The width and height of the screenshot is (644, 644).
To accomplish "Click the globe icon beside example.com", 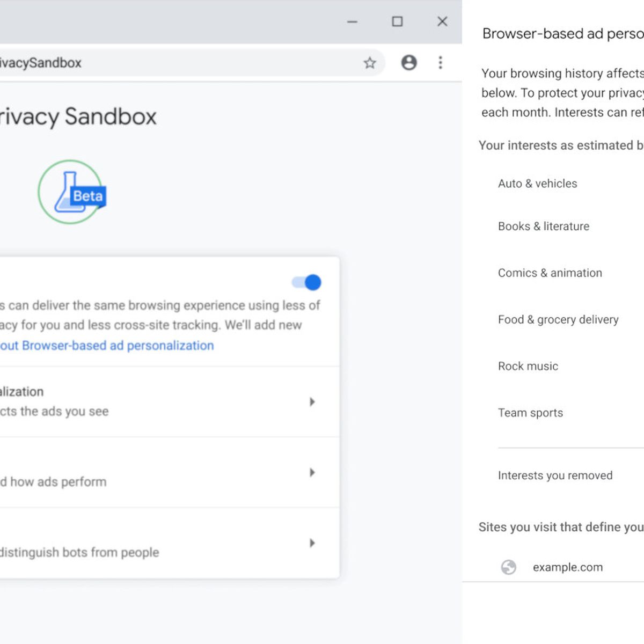I will 508,567.
